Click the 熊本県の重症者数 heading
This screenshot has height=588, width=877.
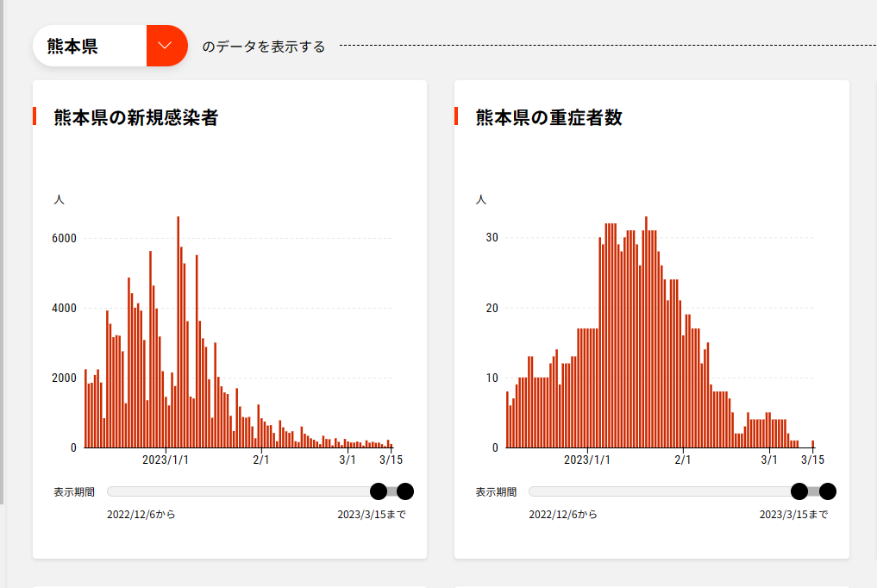coord(548,117)
